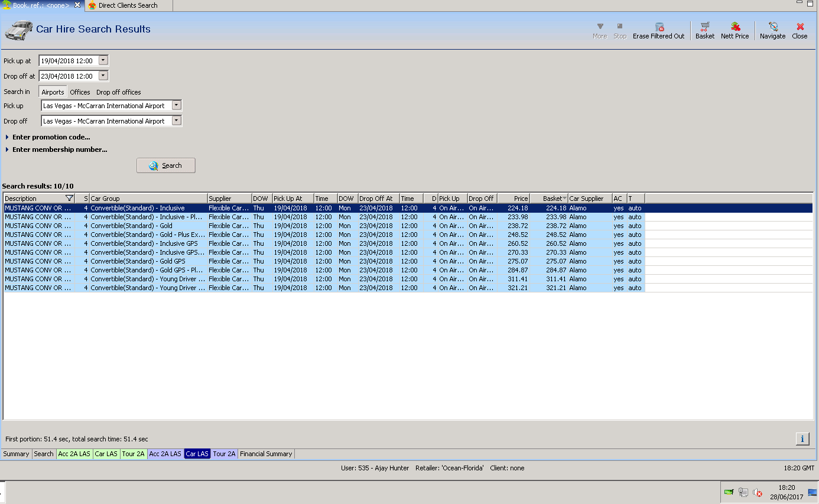Expand Enter promotion code section
Screen dimensions: 819x504
51,137
